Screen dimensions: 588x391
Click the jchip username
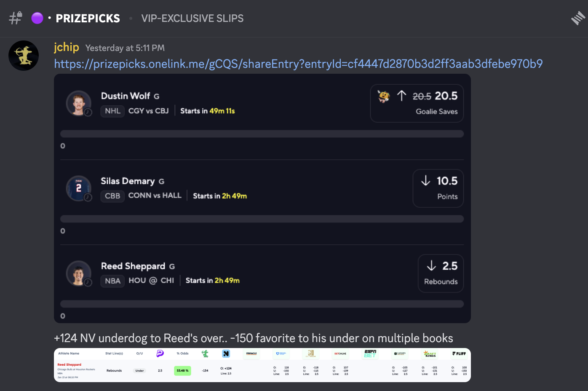click(x=67, y=47)
